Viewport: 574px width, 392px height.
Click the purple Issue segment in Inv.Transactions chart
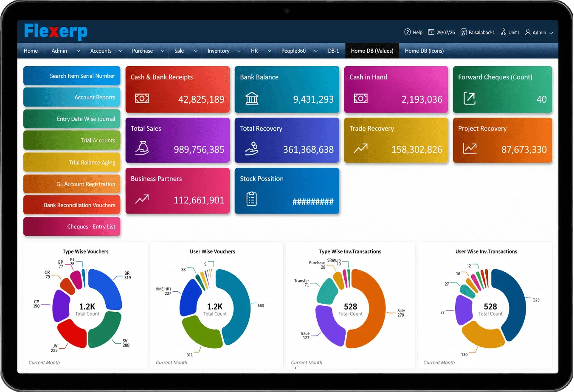[329, 325]
